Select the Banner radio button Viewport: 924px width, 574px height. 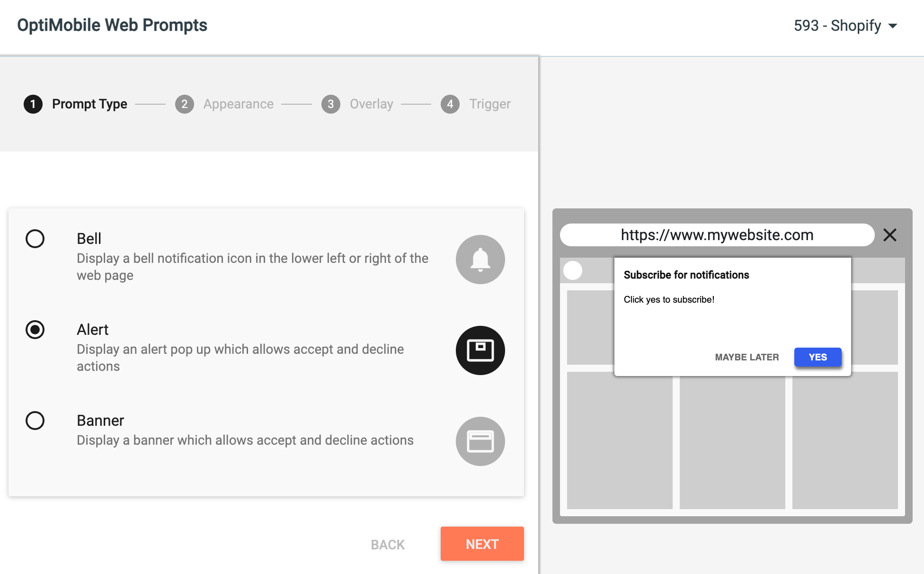pyautogui.click(x=35, y=421)
